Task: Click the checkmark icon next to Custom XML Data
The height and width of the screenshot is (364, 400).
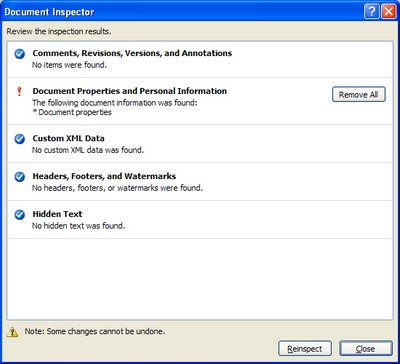Action: point(20,139)
